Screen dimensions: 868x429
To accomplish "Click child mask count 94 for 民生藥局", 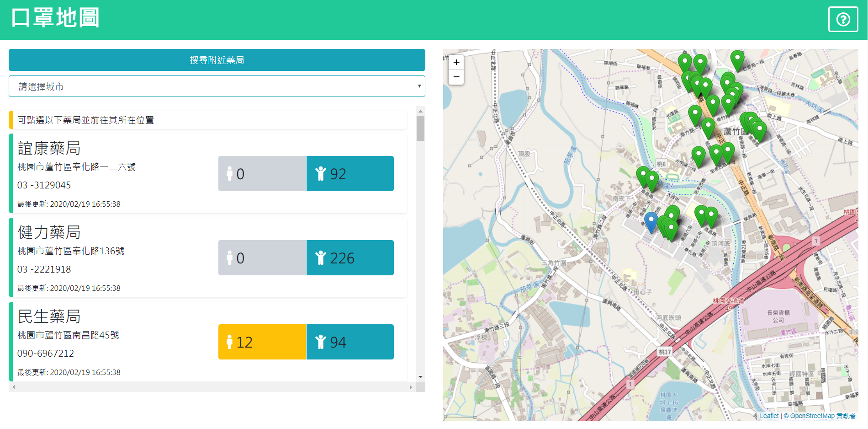I will 350,342.
